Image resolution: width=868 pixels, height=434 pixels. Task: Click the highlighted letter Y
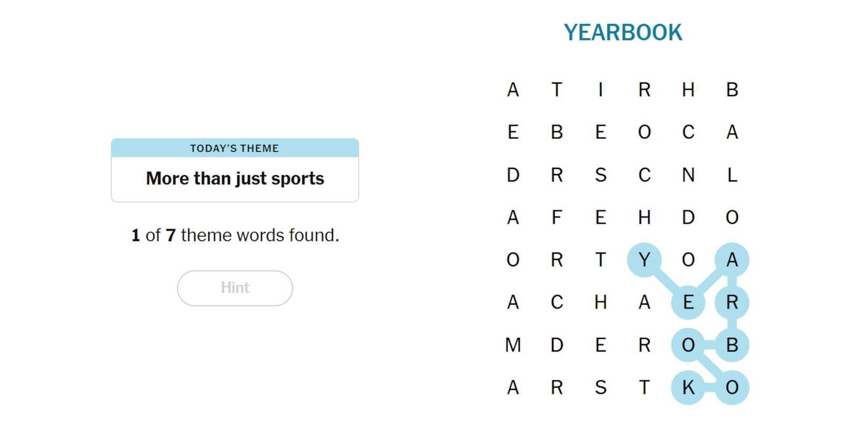tap(644, 260)
